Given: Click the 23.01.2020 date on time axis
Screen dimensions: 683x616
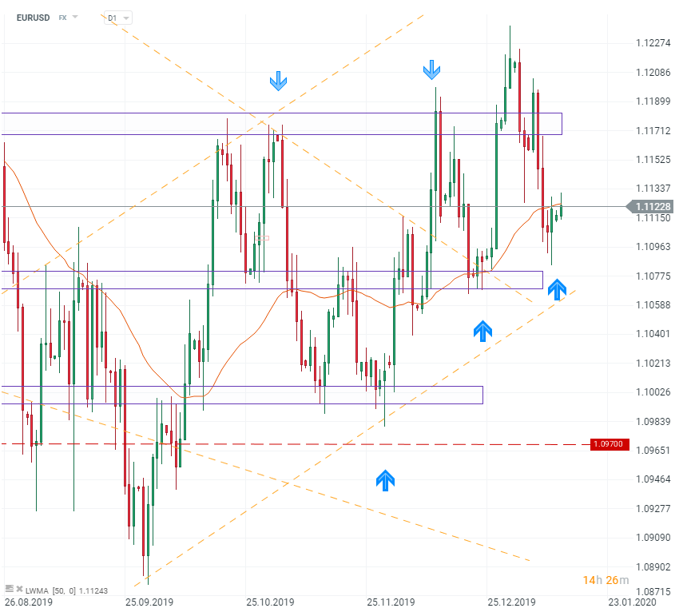Looking at the screenshot, I should point(632,602).
